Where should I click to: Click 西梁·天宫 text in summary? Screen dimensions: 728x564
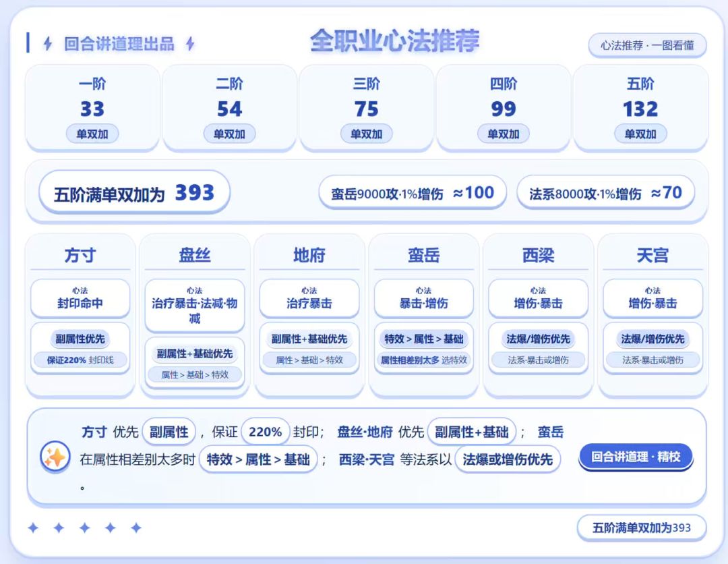click(x=366, y=459)
